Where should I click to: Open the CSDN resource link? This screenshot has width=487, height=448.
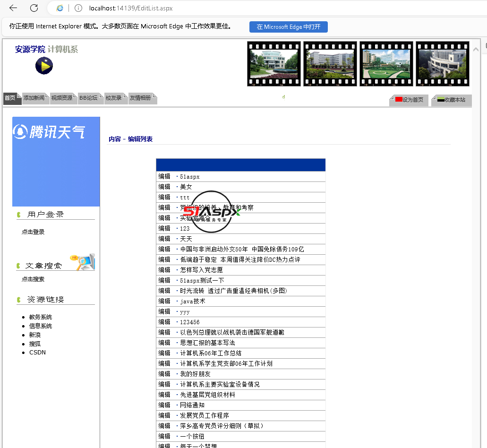click(37, 353)
